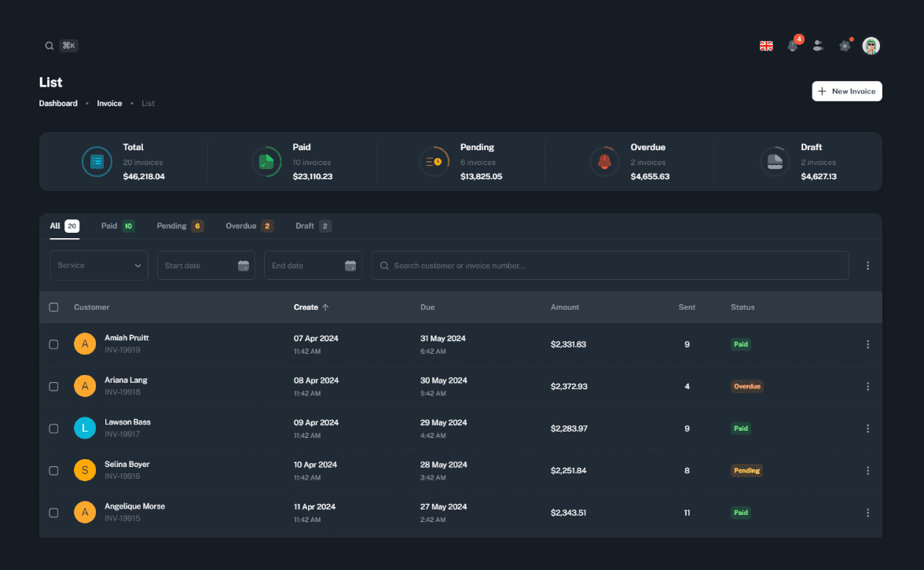Open row actions for Amiah Pruitt
The width and height of the screenshot is (924, 570).
(x=867, y=344)
